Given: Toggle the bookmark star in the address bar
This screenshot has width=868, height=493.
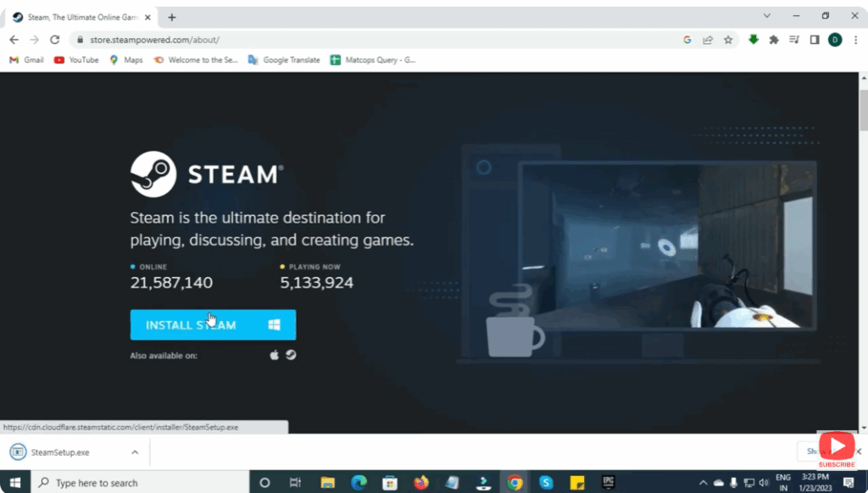Looking at the screenshot, I should 727,40.
